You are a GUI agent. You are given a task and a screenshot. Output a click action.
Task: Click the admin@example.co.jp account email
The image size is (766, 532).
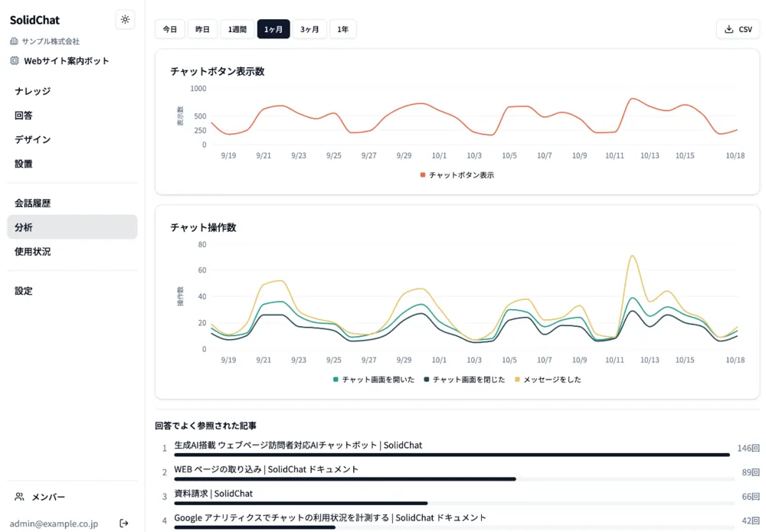click(54, 524)
